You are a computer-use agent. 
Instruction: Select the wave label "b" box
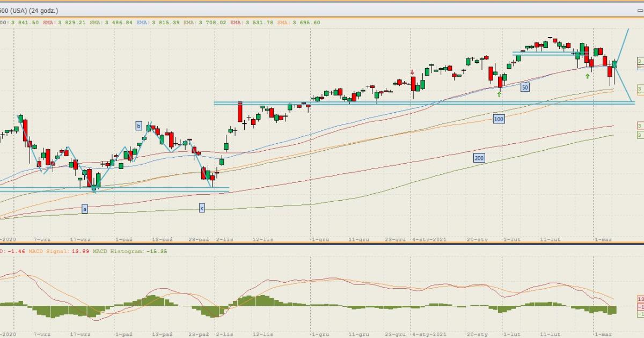(138, 126)
